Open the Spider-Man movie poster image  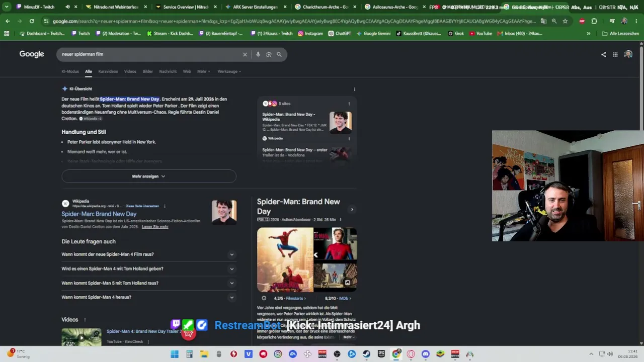click(x=285, y=260)
